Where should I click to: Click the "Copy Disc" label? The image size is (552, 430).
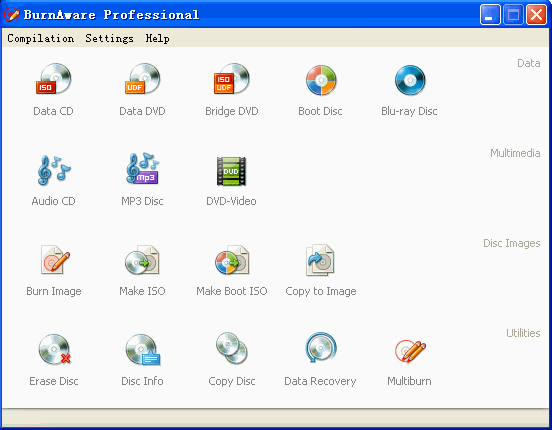point(232,381)
